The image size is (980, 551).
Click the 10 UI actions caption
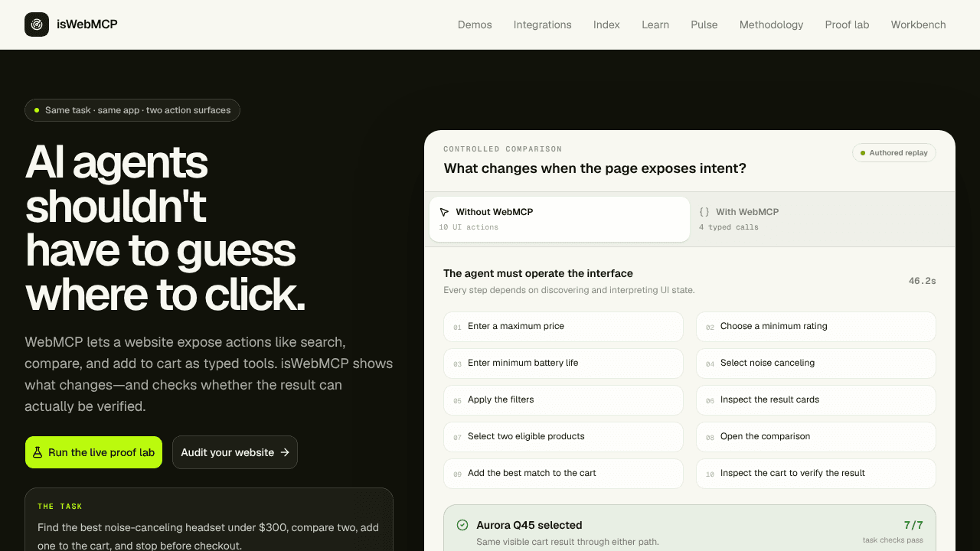click(469, 227)
